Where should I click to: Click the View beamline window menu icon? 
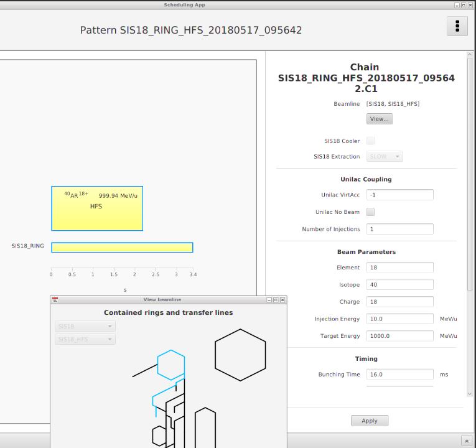[x=55, y=300]
